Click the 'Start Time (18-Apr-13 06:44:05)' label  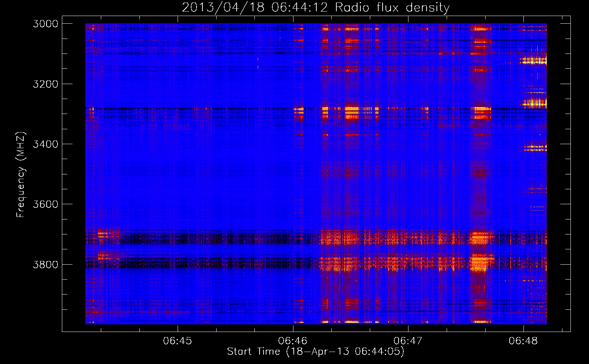(x=316, y=352)
